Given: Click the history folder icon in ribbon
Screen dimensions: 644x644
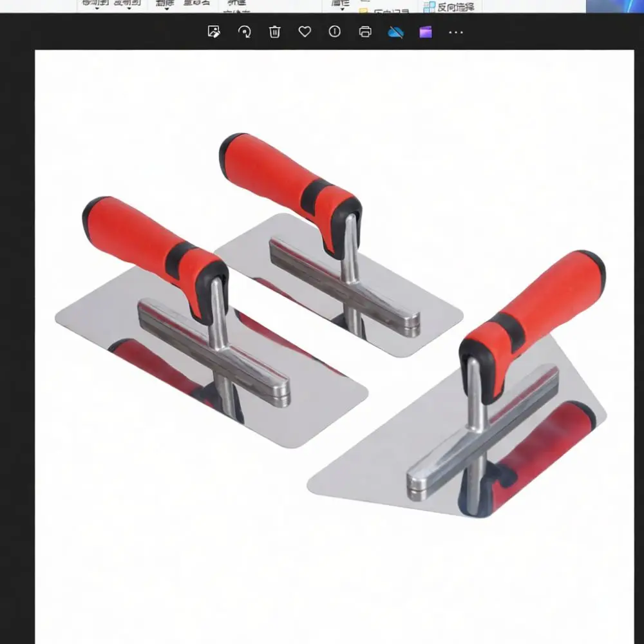Looking at the screenshot, I should [363, 12].
